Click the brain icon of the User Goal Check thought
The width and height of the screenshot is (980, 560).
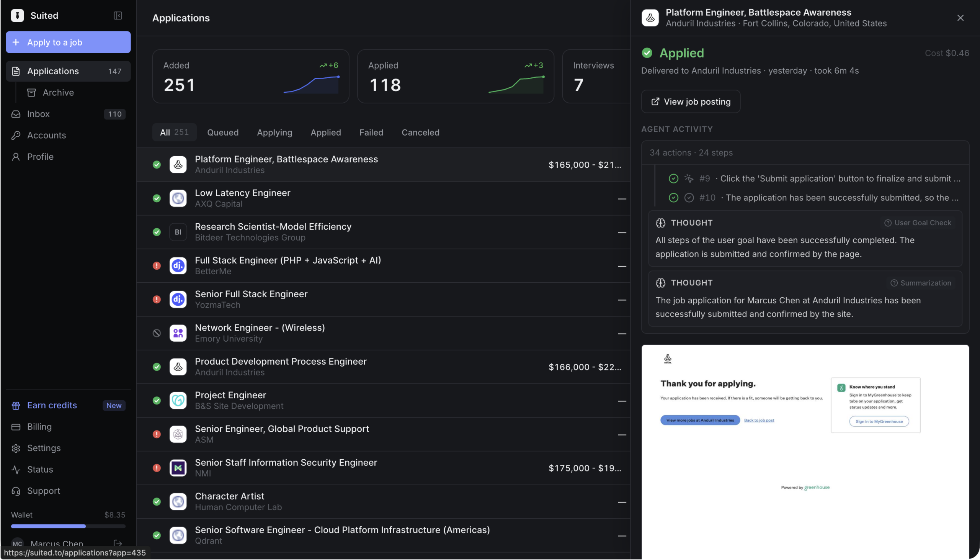[661, 223]
